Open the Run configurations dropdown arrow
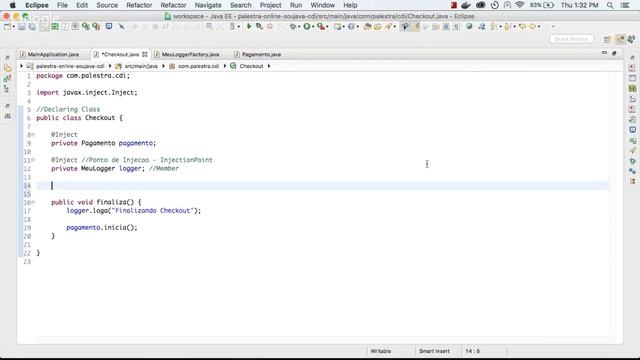The height and width of the screenshot is (360, 640). pos(313,27)
